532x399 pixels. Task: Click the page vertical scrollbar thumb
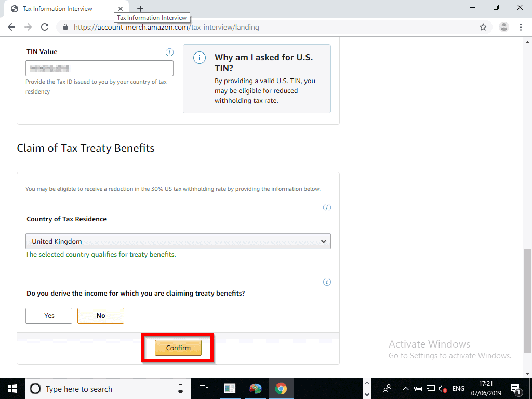pos(527,301)
